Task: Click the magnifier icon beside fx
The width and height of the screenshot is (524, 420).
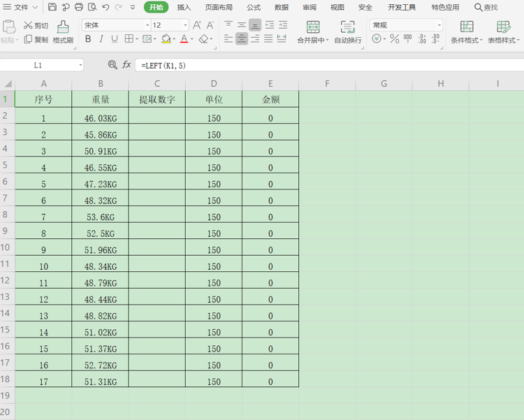Action: pyautogui.click(x=112, y=64)
